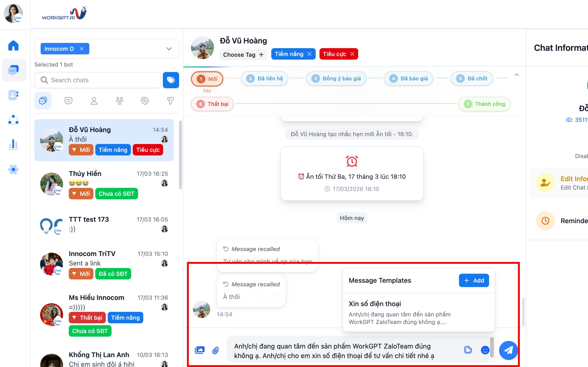Open the Choose Tag selector

point(243,55)
